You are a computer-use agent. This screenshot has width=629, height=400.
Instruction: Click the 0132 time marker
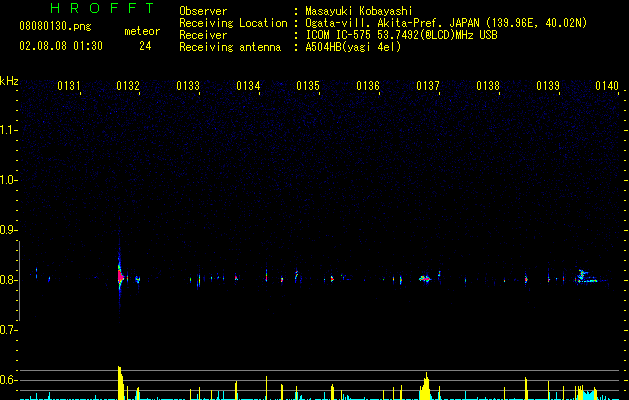(x=128, y=86)
